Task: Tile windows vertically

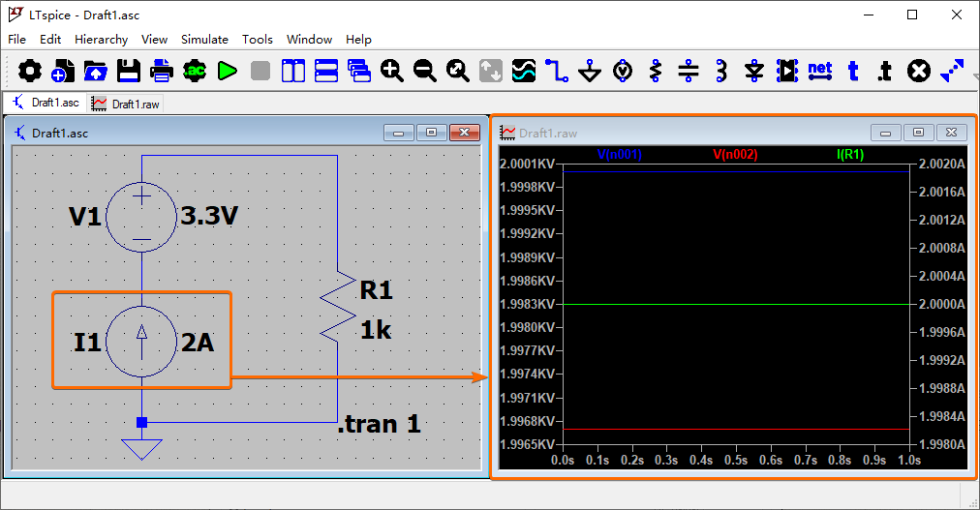Action: click(x=293, y=72)
